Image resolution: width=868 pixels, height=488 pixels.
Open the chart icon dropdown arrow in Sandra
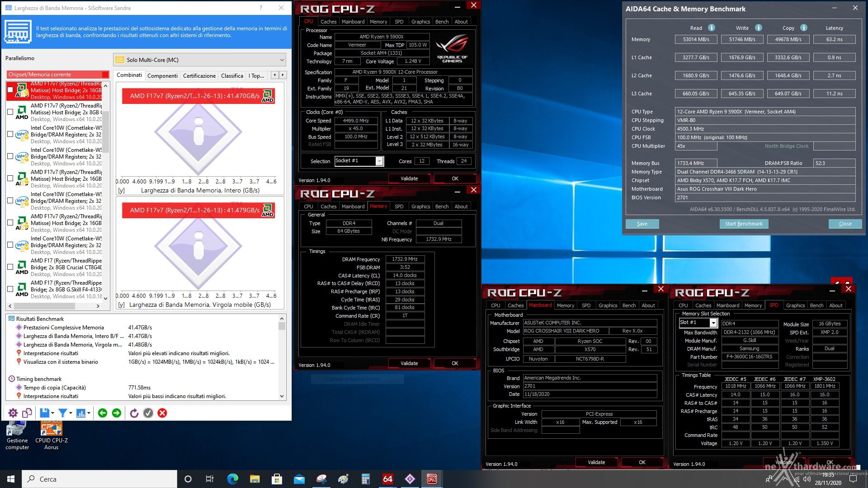pyautogui.click(x=89, y=413)
